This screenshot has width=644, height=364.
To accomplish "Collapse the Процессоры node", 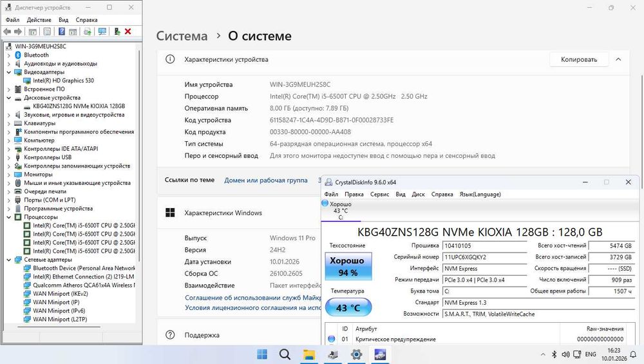I will 8,217.
